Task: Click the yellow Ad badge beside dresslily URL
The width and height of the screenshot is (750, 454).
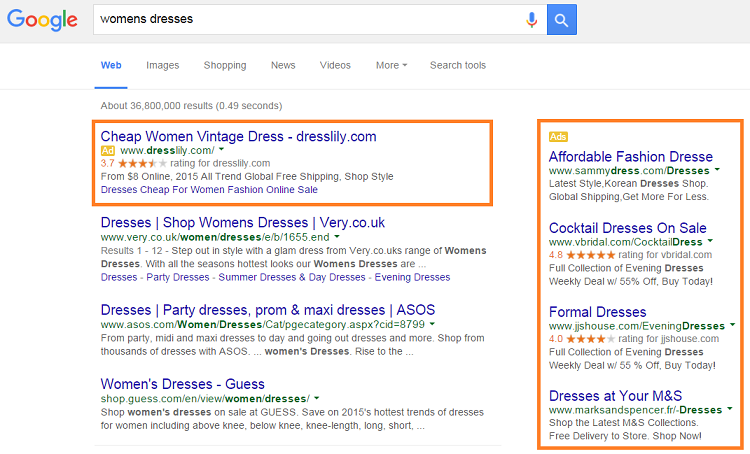Action: point(108,151)
